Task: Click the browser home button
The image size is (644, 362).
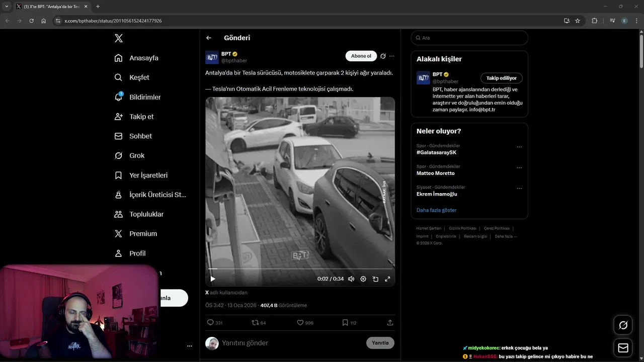Action: pos(44,21)
